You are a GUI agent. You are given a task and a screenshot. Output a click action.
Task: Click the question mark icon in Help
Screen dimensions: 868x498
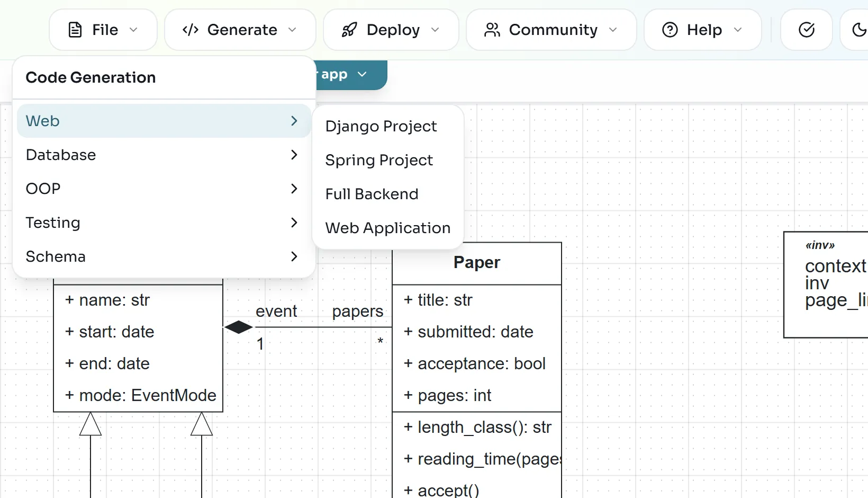[x=670, y=30]
